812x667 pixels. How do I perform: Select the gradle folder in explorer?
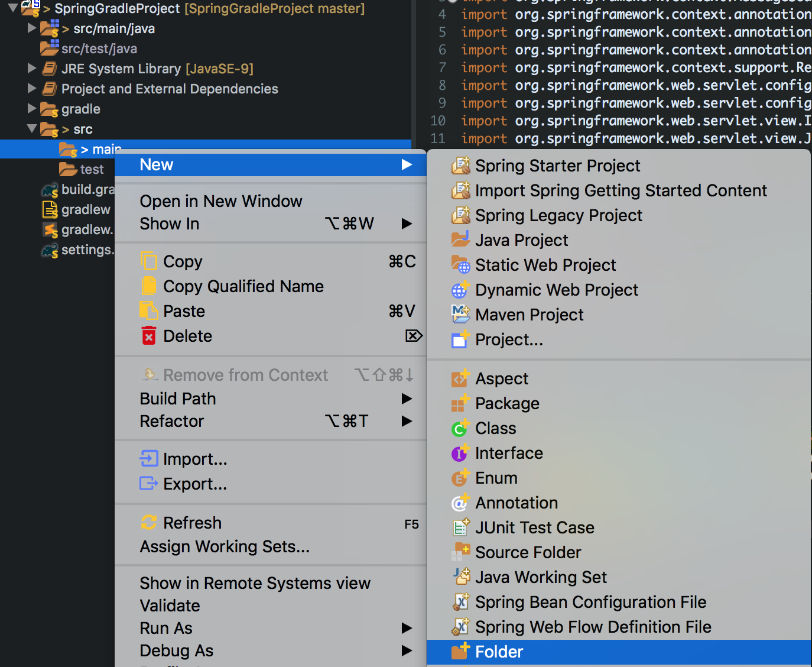80,109
